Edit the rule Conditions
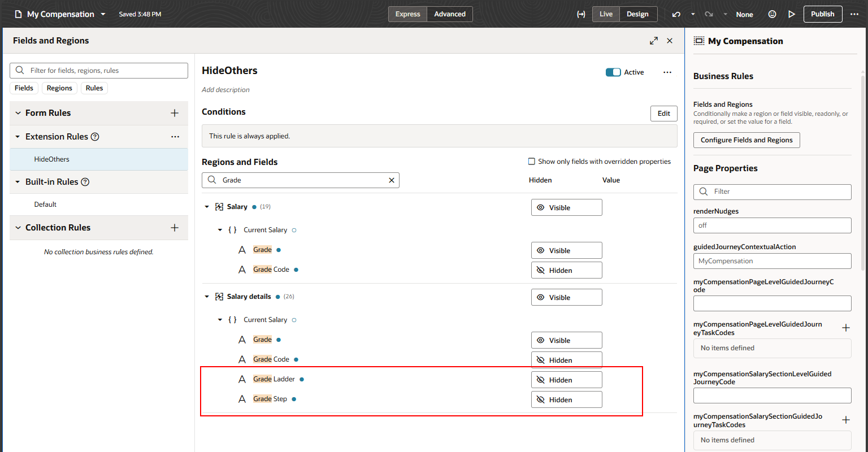 tap(664, 114)
